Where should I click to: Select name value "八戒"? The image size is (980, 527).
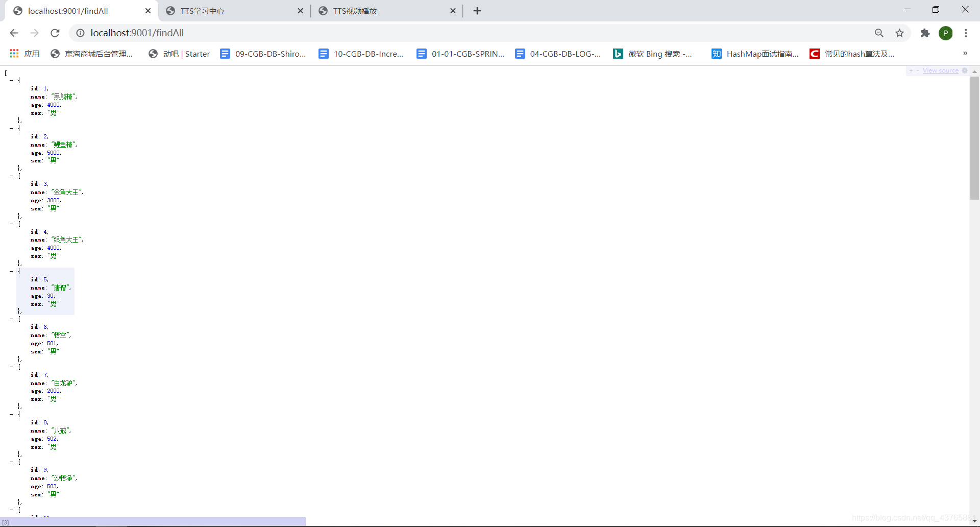tap(60, 430)
